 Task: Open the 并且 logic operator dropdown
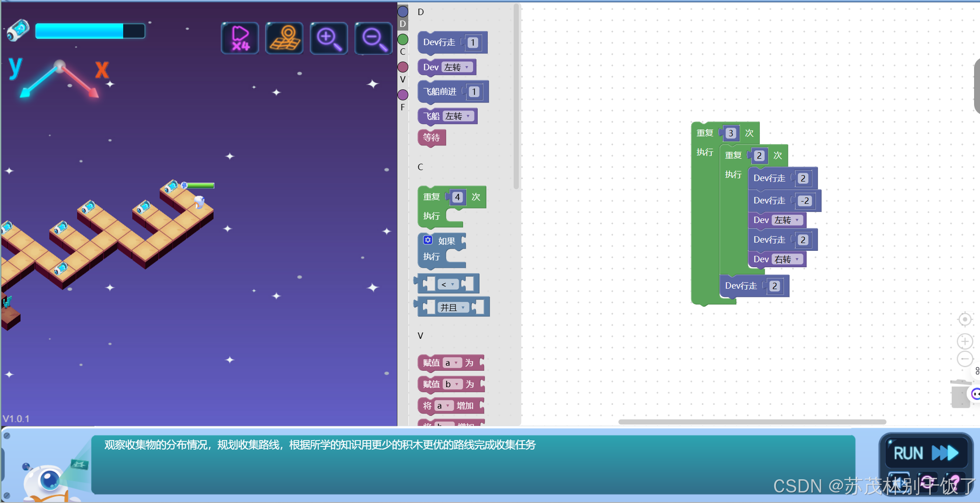(x=453, y=307)
